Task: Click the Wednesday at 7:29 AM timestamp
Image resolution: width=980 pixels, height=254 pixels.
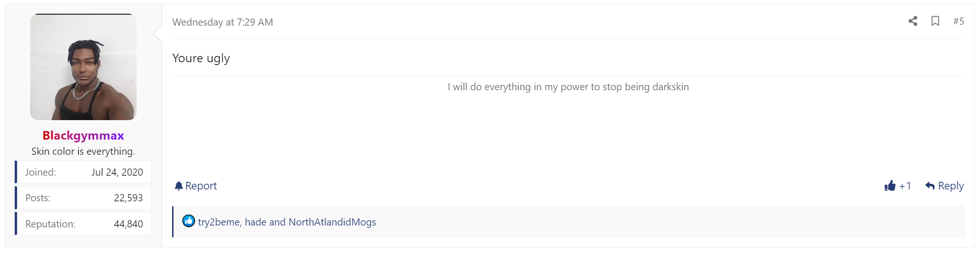Action: [222, 22]
